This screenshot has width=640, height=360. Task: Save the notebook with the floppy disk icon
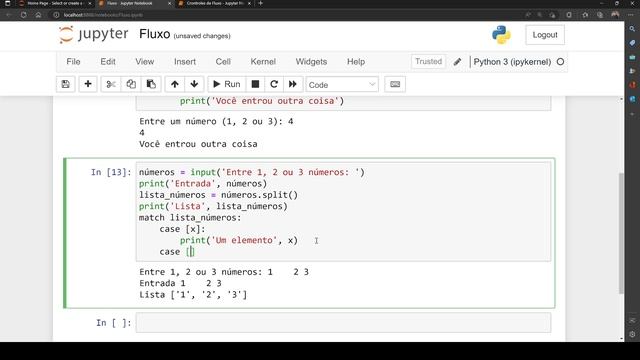click(x=65, y=84)
